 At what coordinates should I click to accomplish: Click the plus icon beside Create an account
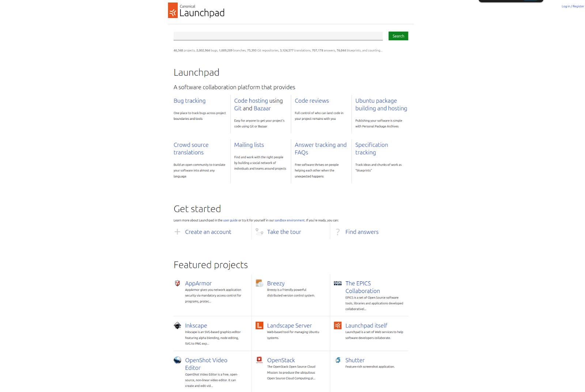177,232
